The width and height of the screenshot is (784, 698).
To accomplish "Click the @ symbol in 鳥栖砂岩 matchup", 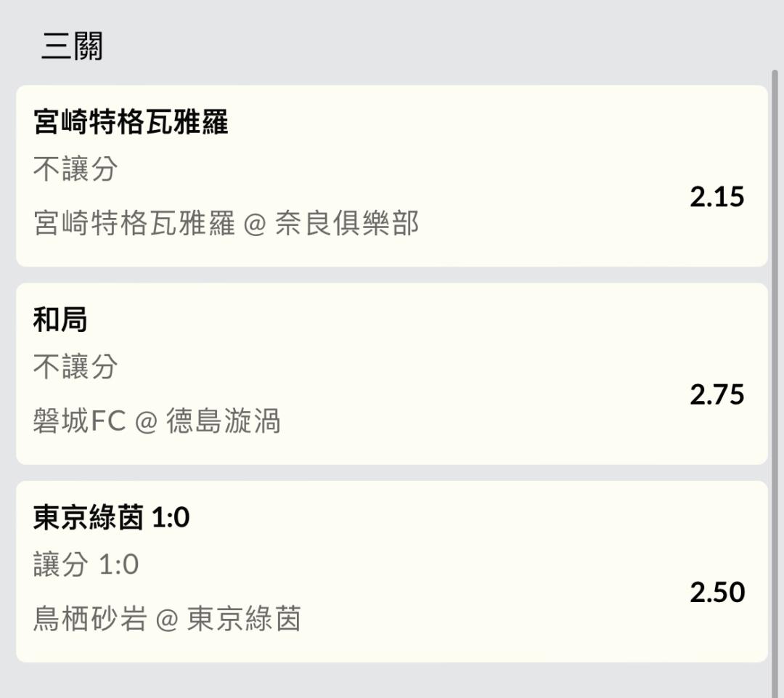I will tap(167, 620).
